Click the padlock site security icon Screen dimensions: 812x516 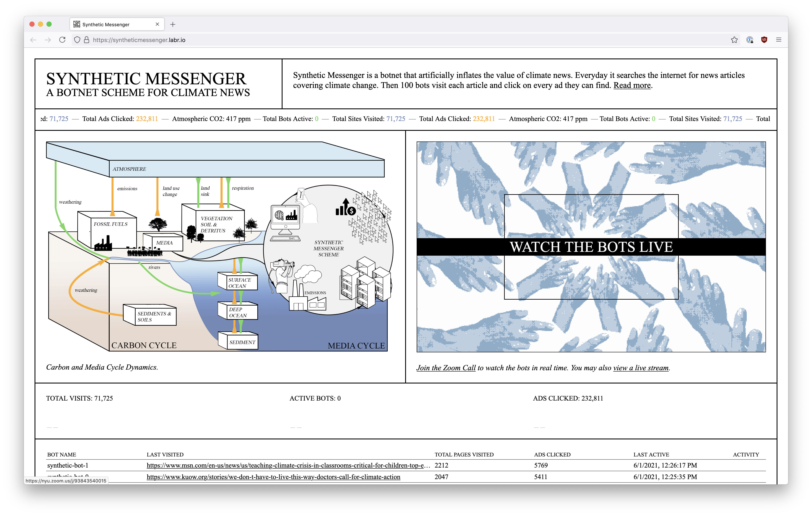click(87, 40)
